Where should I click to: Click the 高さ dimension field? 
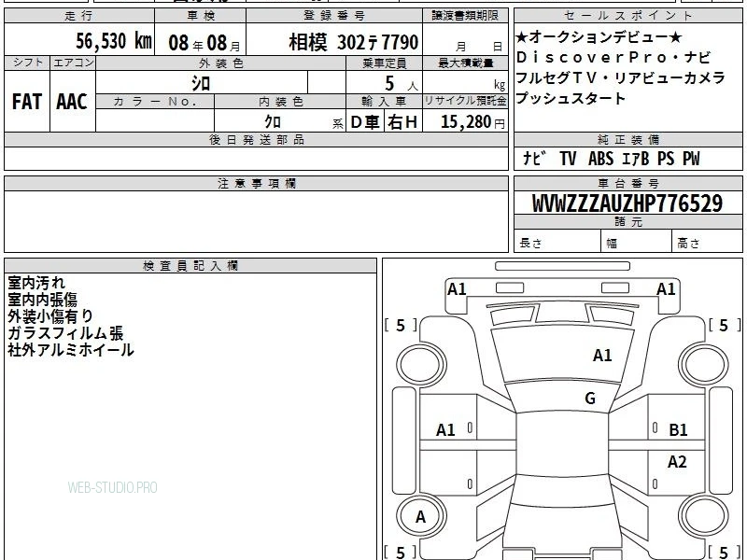707,242
